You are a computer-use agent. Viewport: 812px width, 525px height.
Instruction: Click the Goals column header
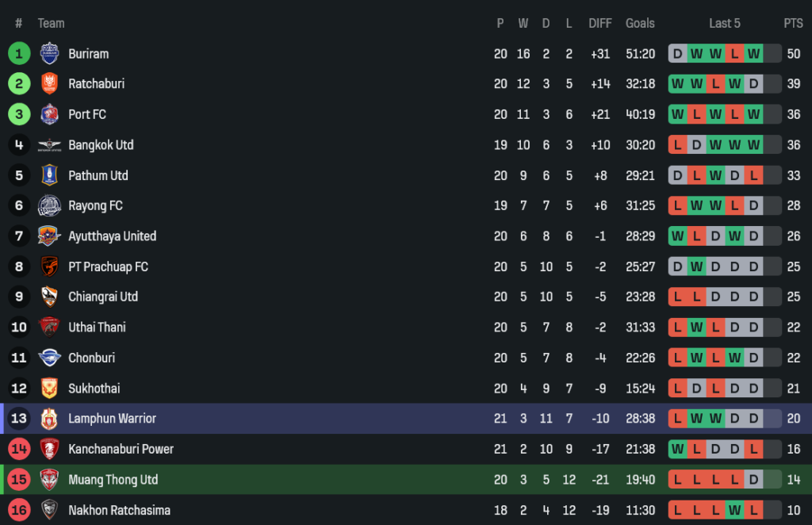point(640,24)
